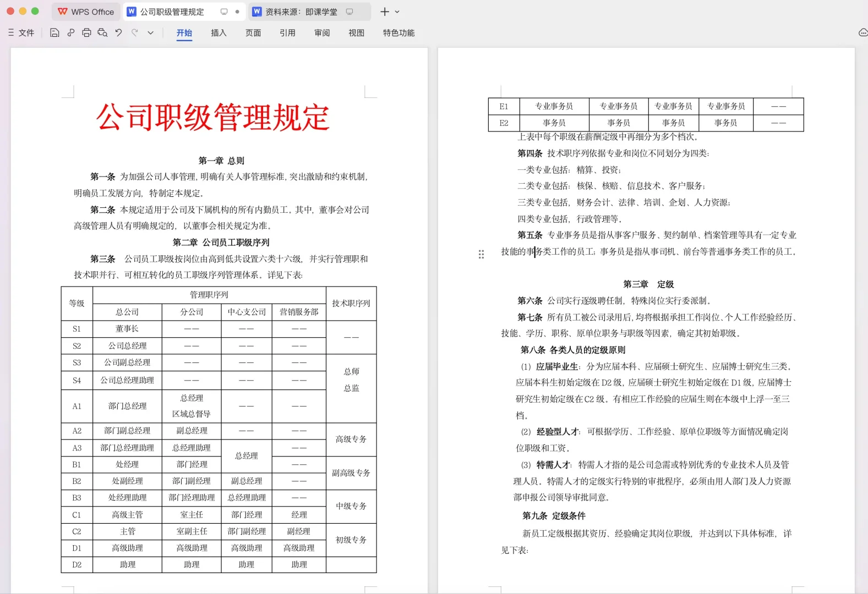
Task: Open the 文件 hamburger menu
Action: tap(21, 33)
